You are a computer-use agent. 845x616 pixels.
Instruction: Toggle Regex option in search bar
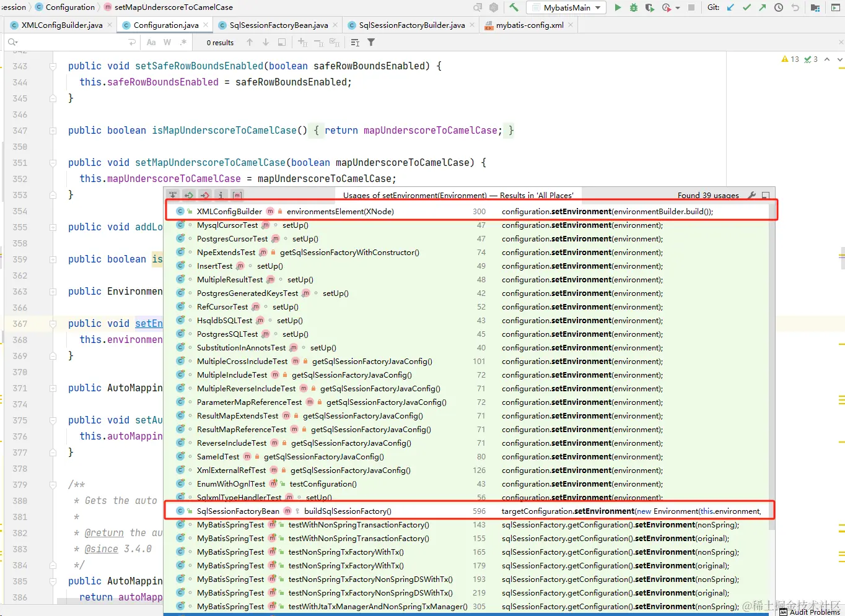point(183,42)
